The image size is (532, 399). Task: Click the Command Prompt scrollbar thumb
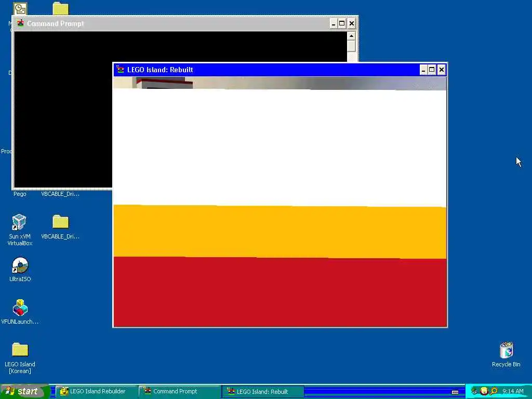coord(352,46)
